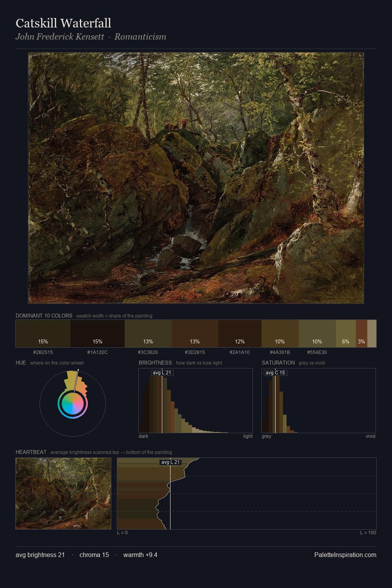
Task: Click the 'dark' axis label
Action: click(x=143, y=436)
